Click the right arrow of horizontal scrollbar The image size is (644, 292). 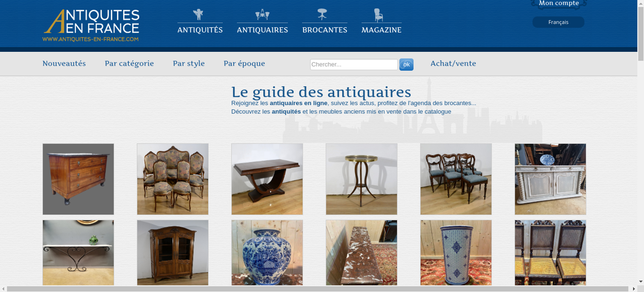click(x=634, y=289)
